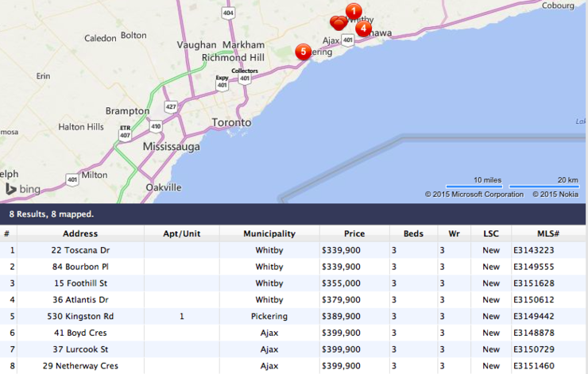588x374 pixels.
Task: Click the 29 Netherway Cres address
Action: pyautogui.click(x=80, y=366)
